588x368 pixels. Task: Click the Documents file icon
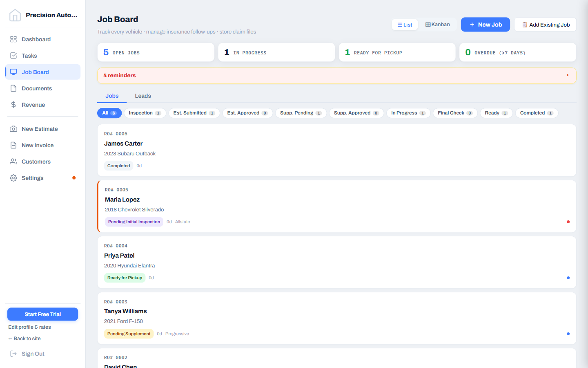click(x=13, y=88)
